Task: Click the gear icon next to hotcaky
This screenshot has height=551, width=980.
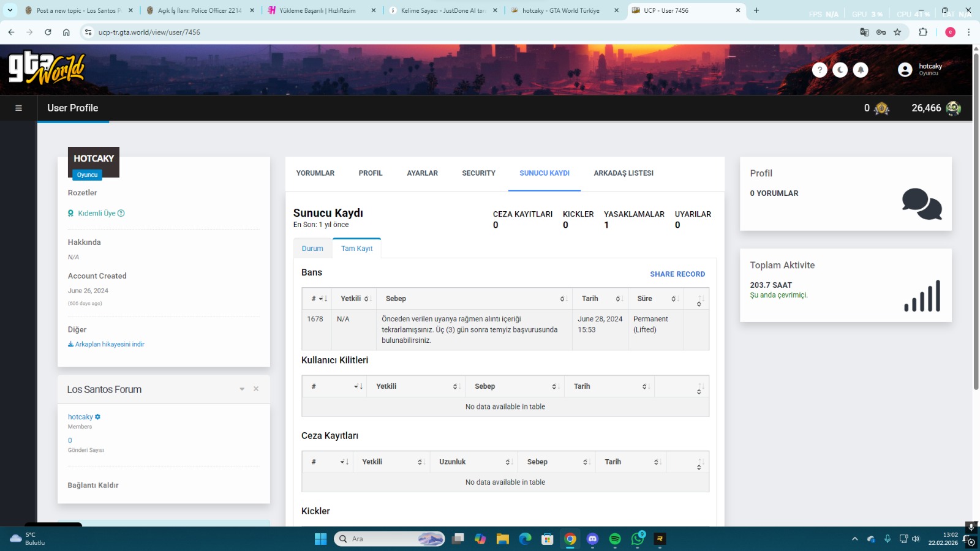Action: (98, 417)
